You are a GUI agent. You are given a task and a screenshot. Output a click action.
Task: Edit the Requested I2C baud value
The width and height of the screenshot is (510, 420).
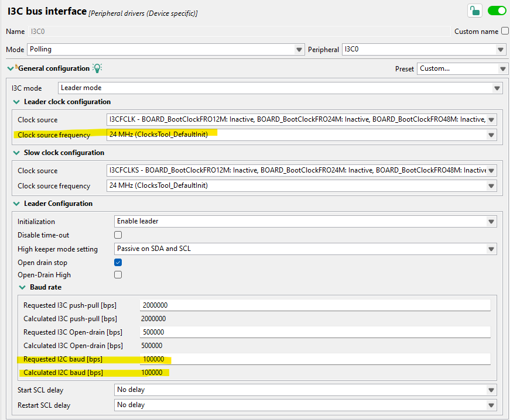tap(234, 359)
